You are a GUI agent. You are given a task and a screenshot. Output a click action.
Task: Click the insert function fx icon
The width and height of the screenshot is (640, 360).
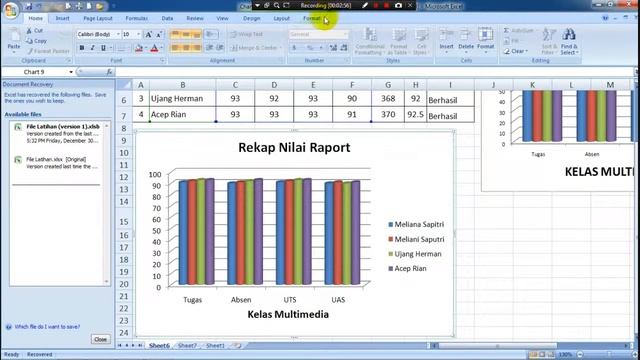(x=109, y=72)
